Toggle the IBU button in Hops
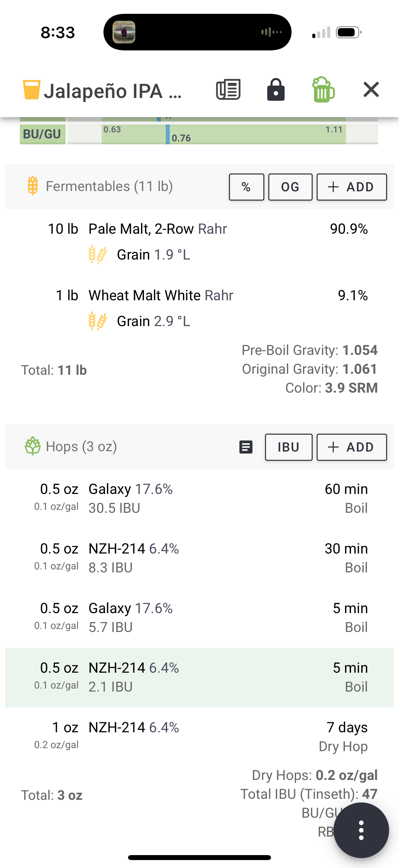This screenshot has height=868, width=399. tap(288, 447)
